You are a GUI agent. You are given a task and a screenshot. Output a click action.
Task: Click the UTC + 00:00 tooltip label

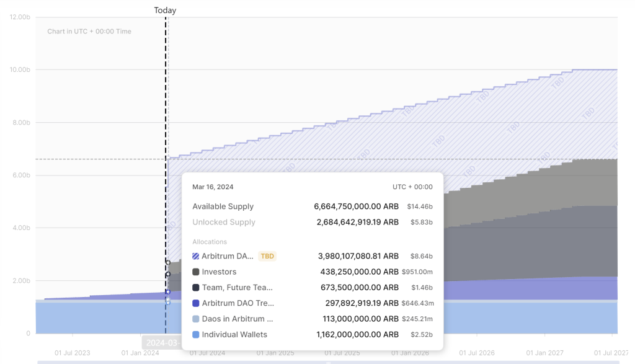tap(412, 187)
